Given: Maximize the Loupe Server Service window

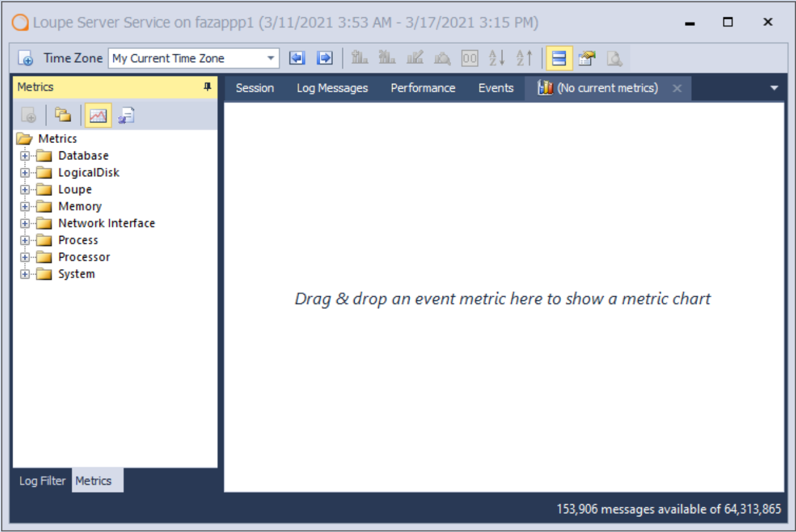Looking at the screenshot, I should click(728, 22).
